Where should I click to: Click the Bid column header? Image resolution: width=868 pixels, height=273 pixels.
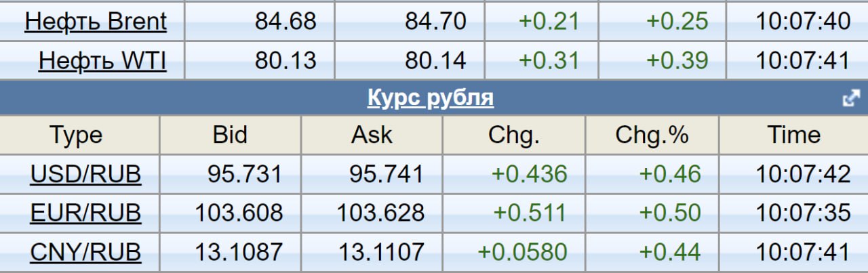point(230,135)
